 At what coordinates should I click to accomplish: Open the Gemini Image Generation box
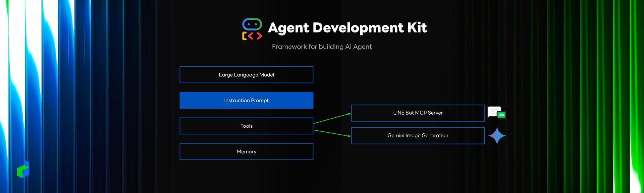[x=418, y=136]
